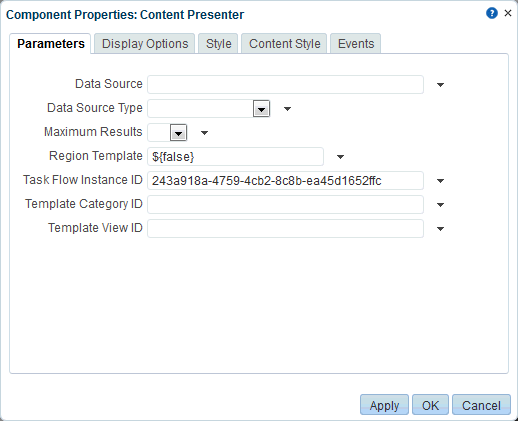Open expression menu arrow beside Template Category ID

click(x=440, y=205)
